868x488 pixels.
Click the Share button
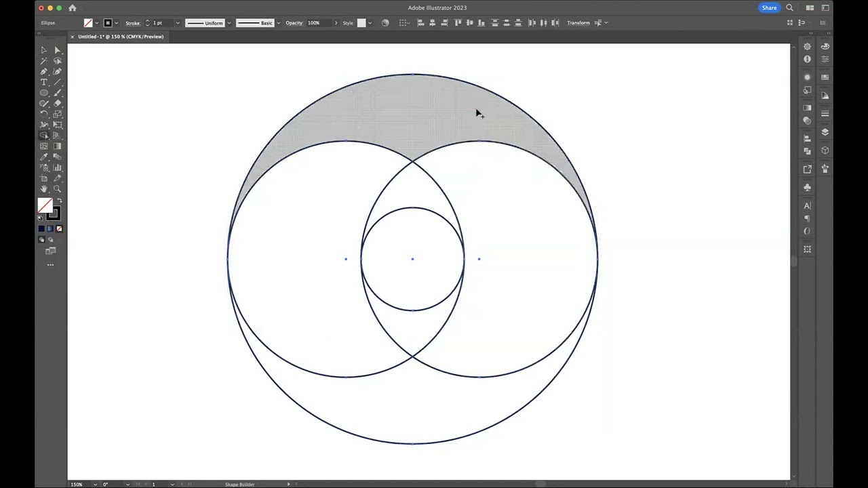pos(769,7)
